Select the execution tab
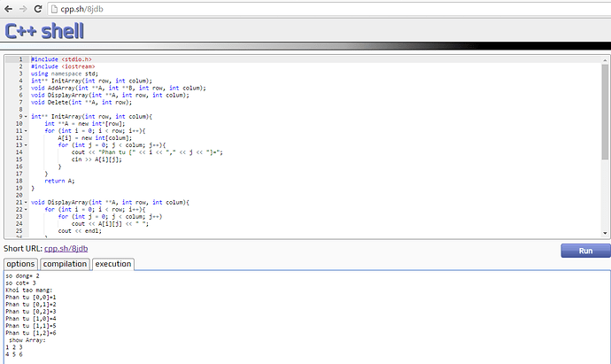Screen dimensions: 611x364 [x=112, y=264]
